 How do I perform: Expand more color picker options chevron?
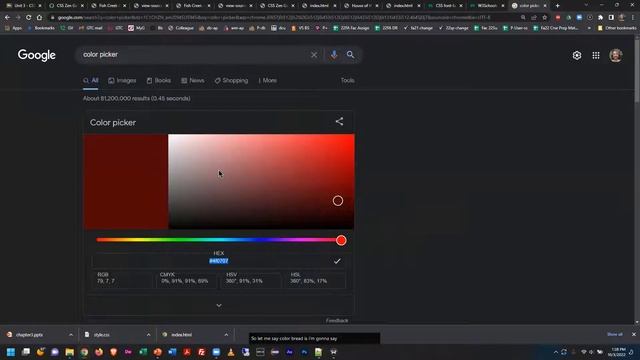219,305
